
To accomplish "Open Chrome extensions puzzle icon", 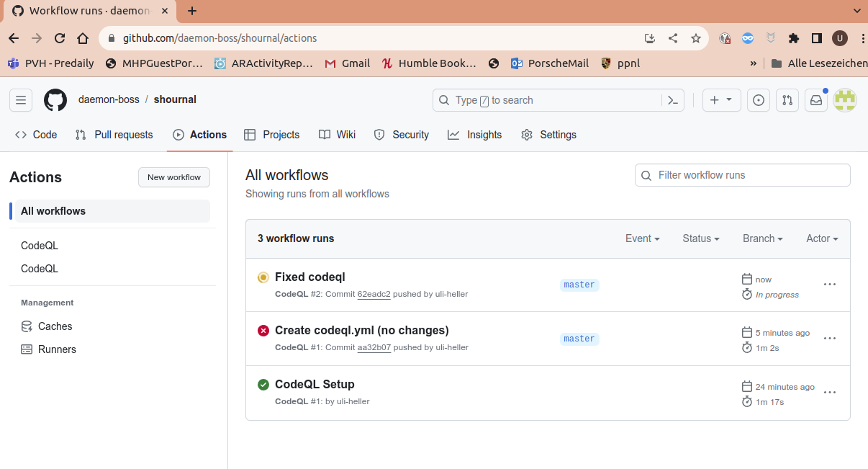I will coord(794,38).
